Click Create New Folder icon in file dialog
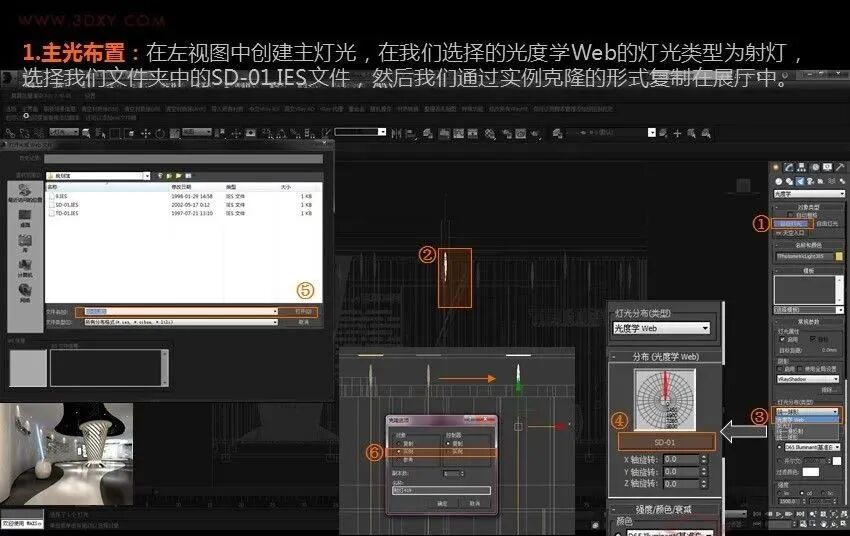The image size is (850, 536). (x=178, y=176)
